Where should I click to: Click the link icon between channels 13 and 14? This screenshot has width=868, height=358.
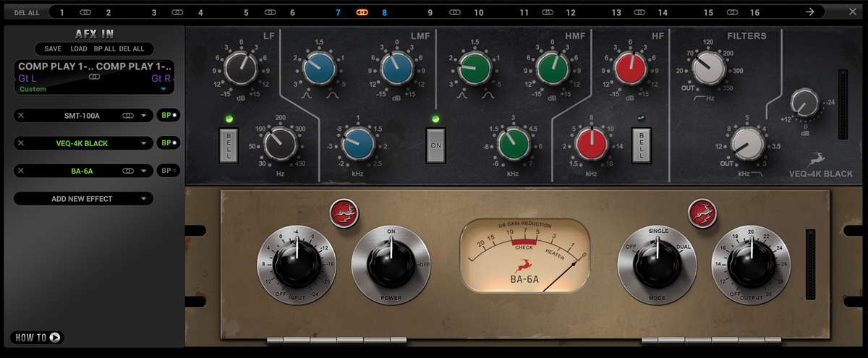coord(639,12)
